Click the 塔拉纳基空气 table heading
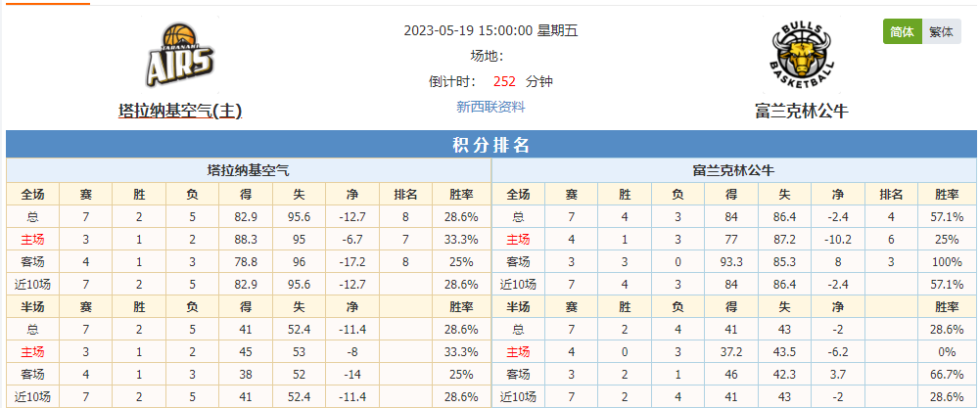980x408 pixels. tap(248, 170)
